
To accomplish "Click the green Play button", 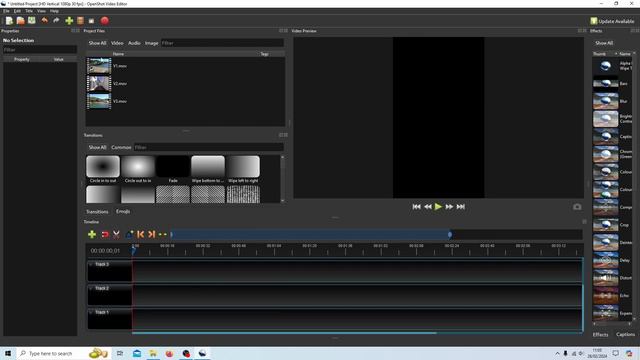I will tap(438, 207).
